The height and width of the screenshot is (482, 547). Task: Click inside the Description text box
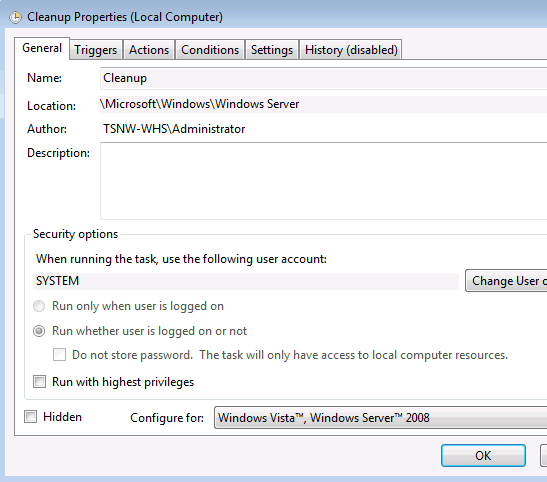coord(323,181)
